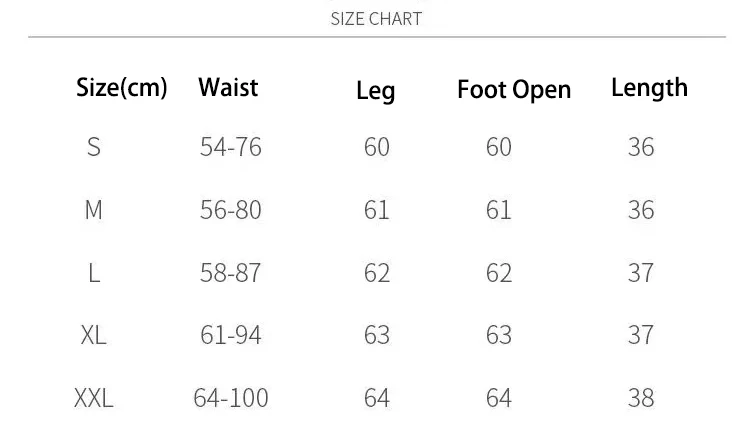Select the 56-80 waist value
750x426 pixels.
231,210
